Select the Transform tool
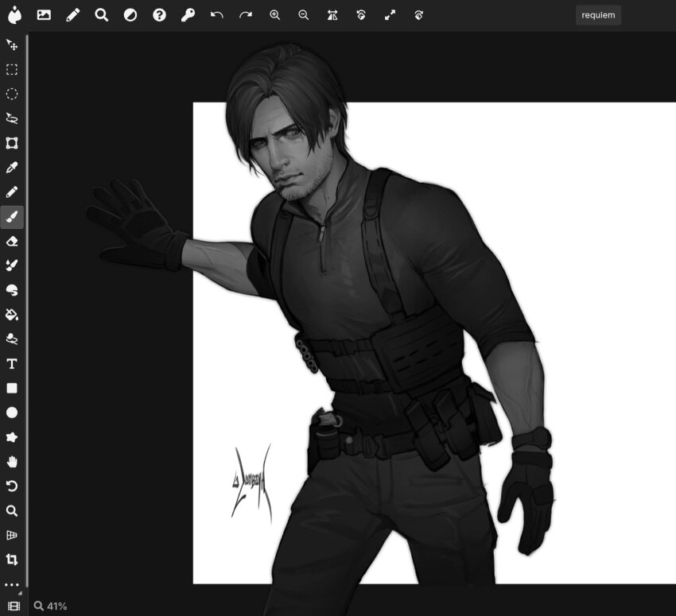 [12, 143]
